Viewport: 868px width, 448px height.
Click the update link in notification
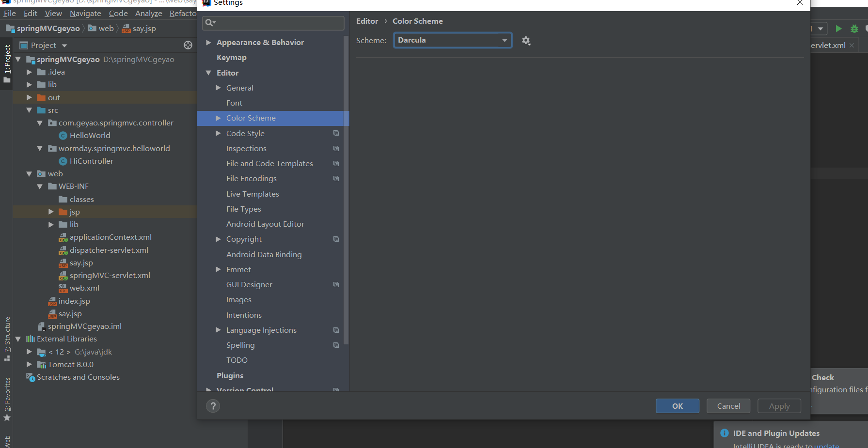point(826,445)
